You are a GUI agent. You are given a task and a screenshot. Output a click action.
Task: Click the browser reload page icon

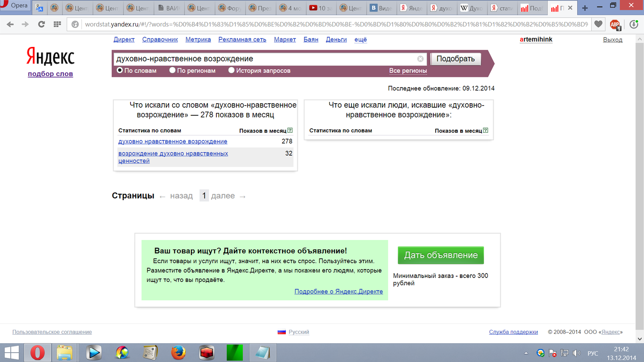(x=41, y=25)
